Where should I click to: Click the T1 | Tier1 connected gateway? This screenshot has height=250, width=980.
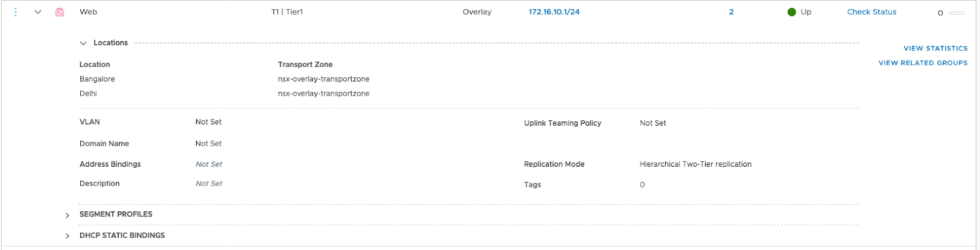(x=287, y=12)
